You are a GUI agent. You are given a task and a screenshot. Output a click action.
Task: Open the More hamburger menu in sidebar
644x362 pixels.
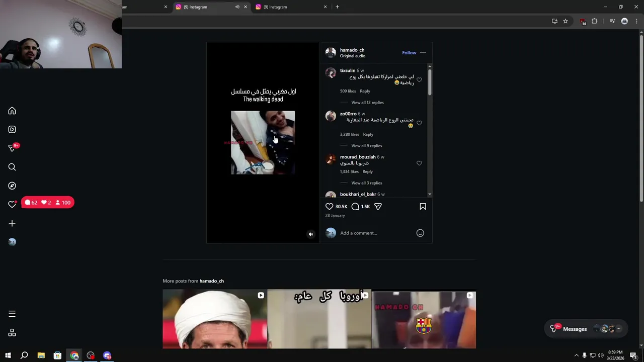(12, 314)
